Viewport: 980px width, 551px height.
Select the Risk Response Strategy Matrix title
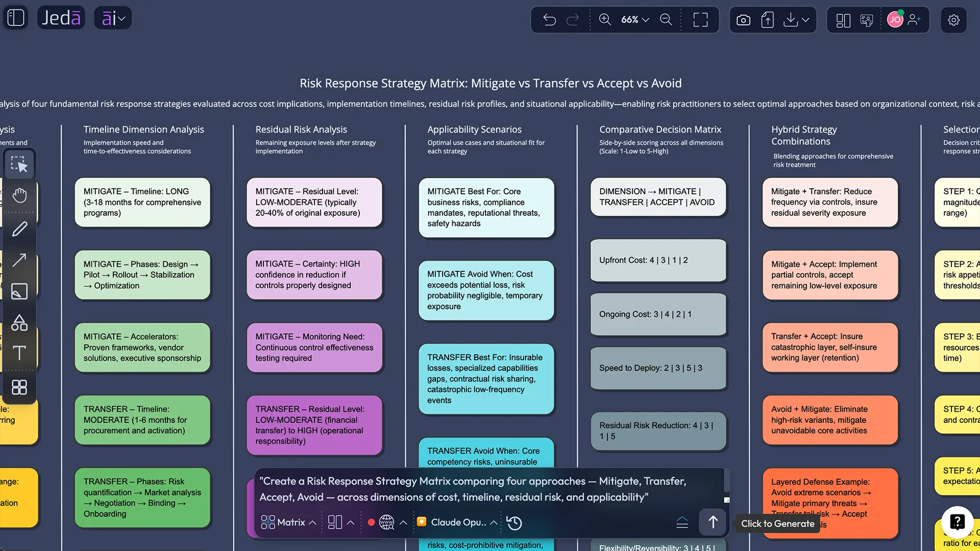(x=491, y=83)
